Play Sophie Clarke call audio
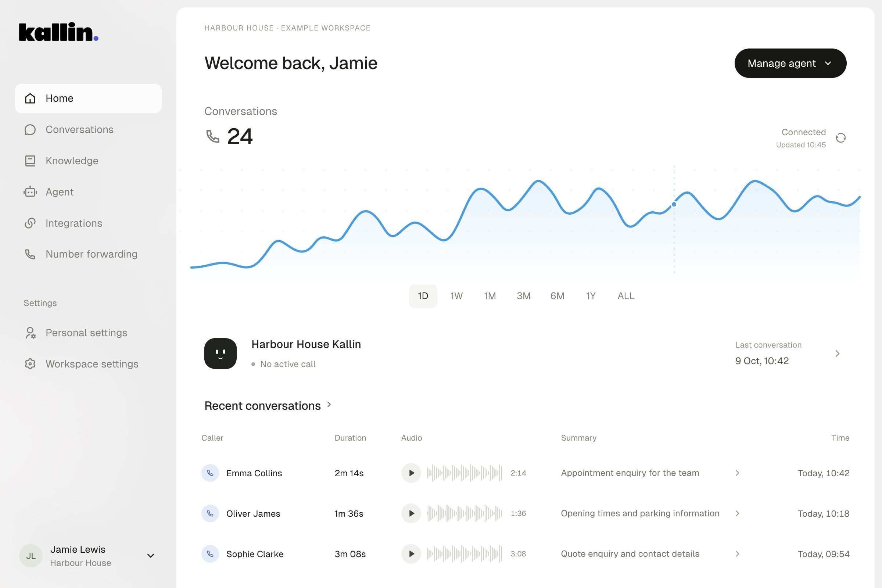Viewport: 882px width, 588px height. coord(411,554)
